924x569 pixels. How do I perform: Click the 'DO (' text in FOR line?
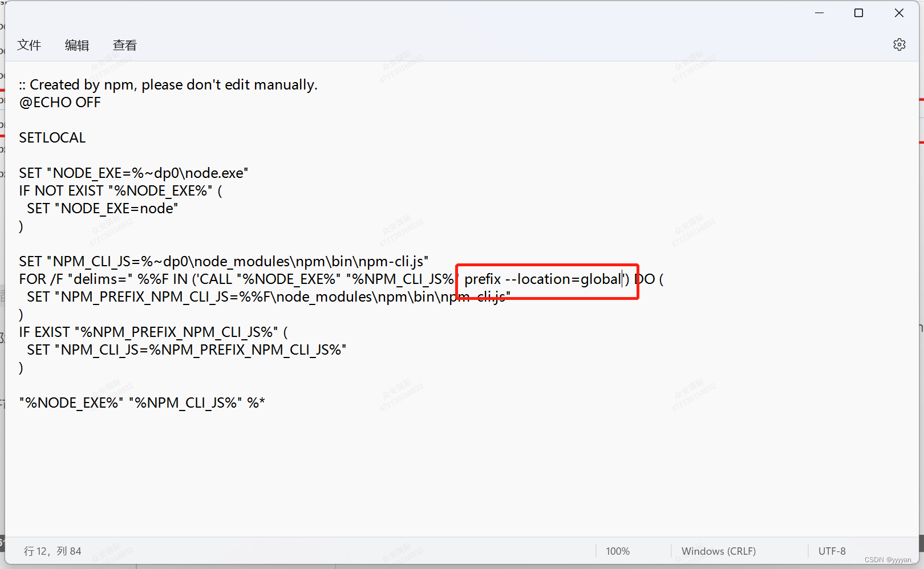[650, 279]
